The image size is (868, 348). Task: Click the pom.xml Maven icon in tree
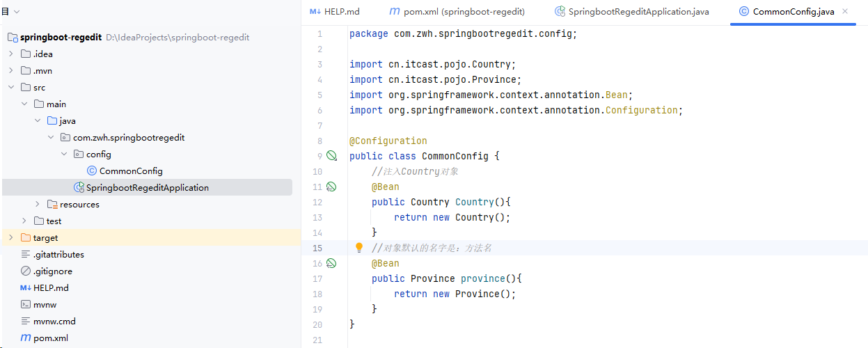click(x=26, y=338)
